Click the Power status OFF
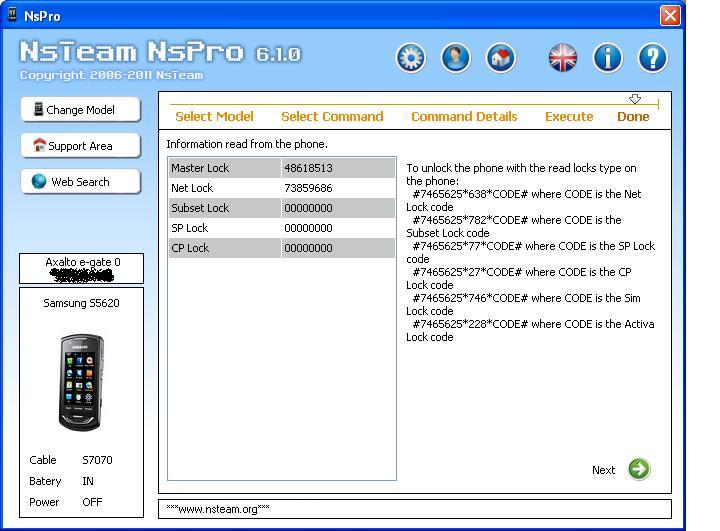The width and height of the screenshot is (720, 531). 92,502
